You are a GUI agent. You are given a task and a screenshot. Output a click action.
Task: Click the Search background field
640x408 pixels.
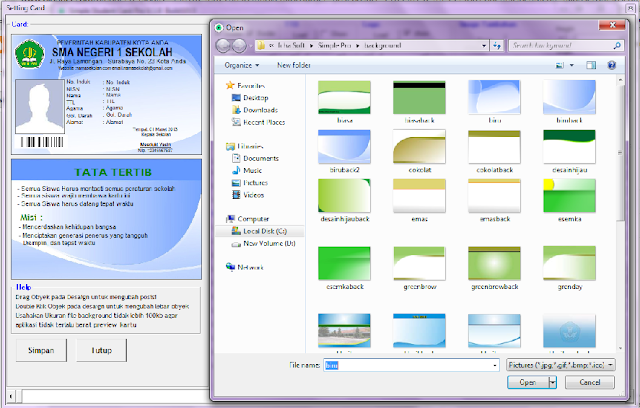[x=561, y=45]
